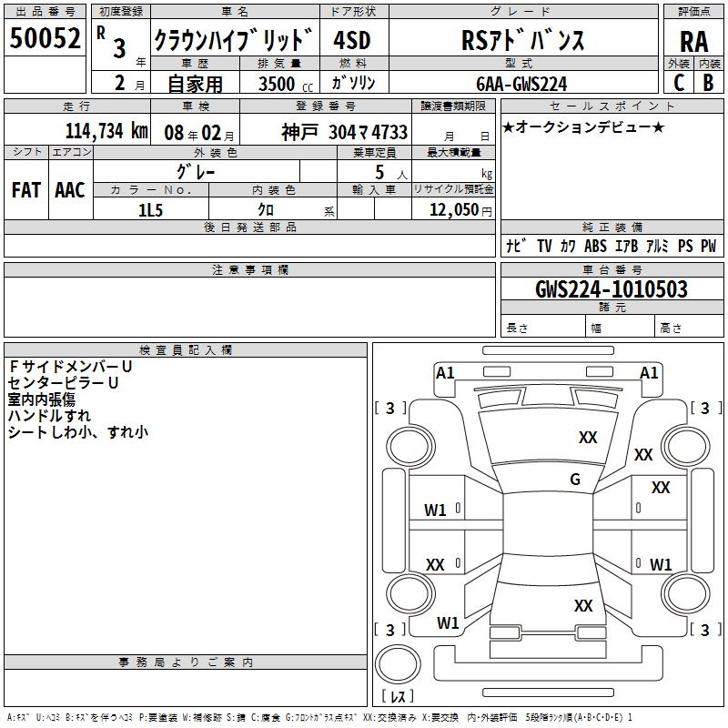The height and width of the screenshot is (728, 728).
Task: Select chassis number GWS224-1010503
Action: 612,289
